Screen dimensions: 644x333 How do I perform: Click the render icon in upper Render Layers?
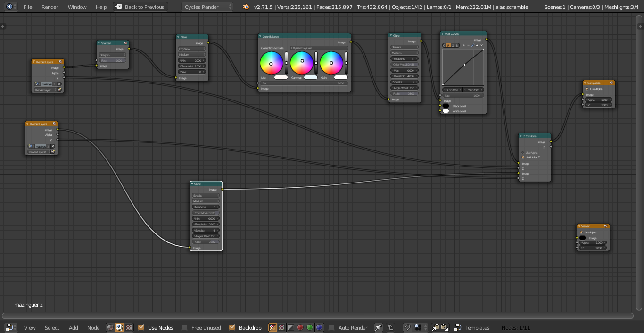tap(59, 90)
